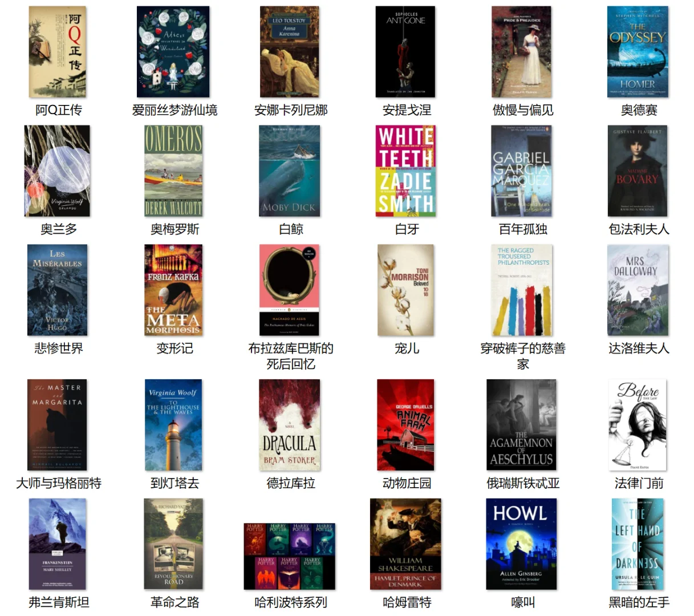
Task: Select the Moby Dick whale cover
Action: [x=290, y=171]
